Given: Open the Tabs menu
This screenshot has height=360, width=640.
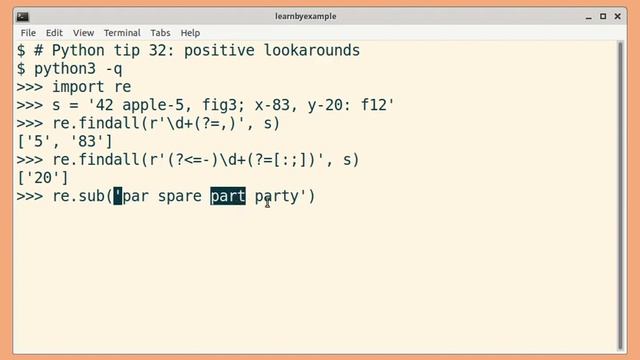Looking at the screenshot, I should (x=160, y=33).
